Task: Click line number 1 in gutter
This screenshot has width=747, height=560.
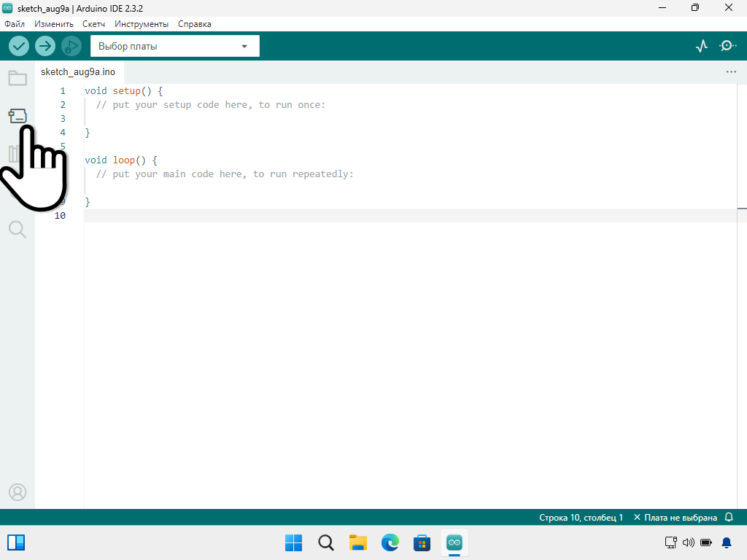Action: click(63, 91)
